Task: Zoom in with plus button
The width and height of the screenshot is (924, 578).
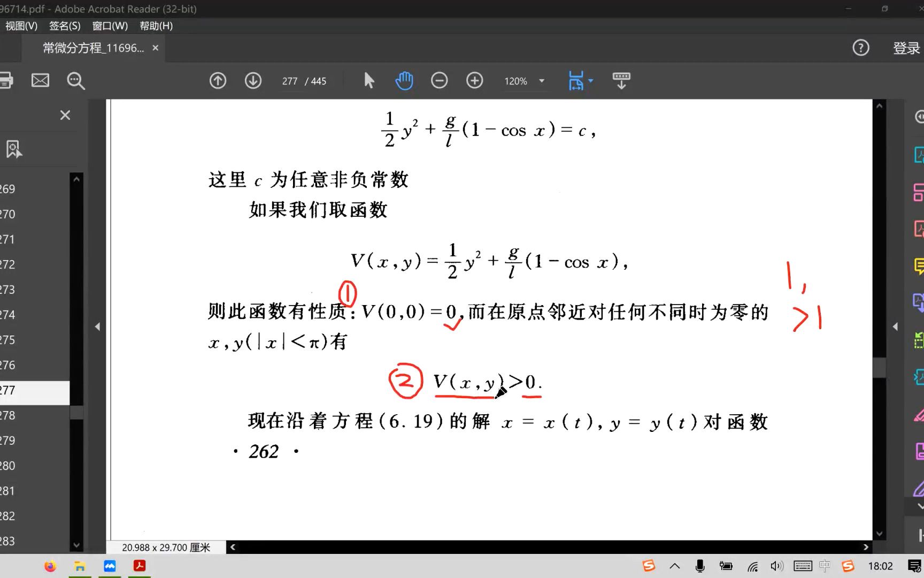Action: pyautogui.click(x=474, y=81)
